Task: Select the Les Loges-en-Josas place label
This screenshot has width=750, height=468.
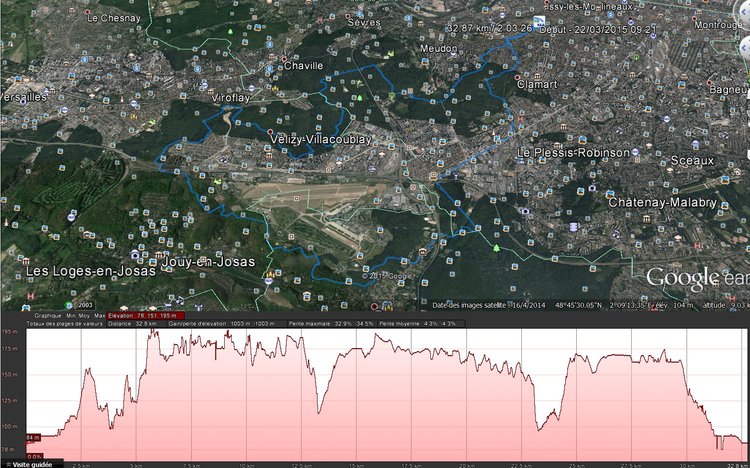Action: (91, 271)
